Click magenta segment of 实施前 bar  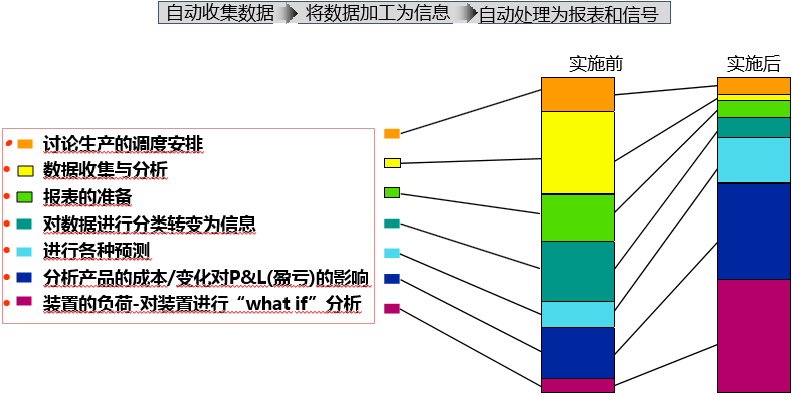578,385
